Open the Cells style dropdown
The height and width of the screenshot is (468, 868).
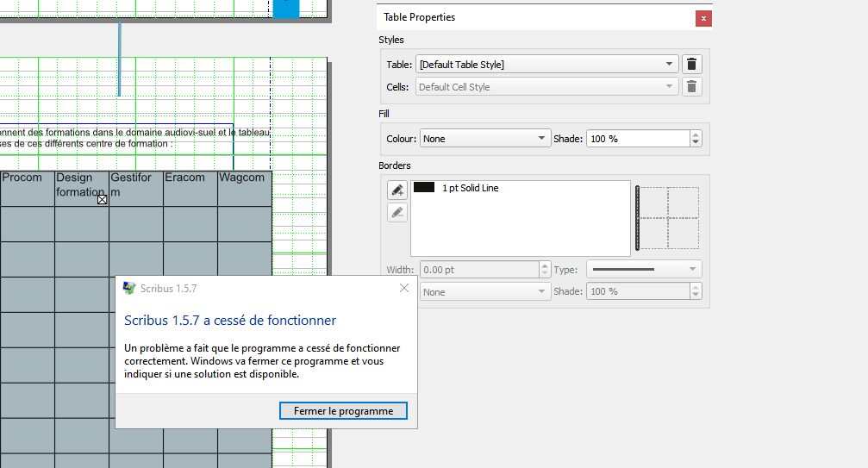546,87
